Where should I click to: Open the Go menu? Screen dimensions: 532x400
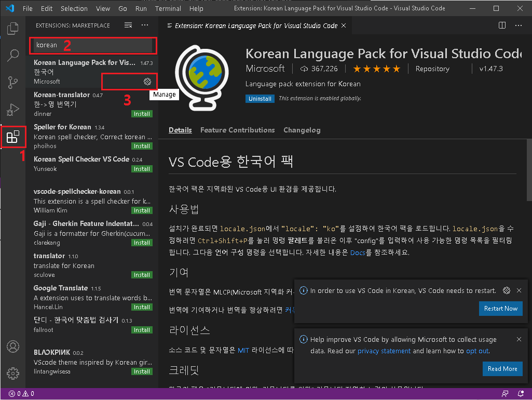point(122,8)
